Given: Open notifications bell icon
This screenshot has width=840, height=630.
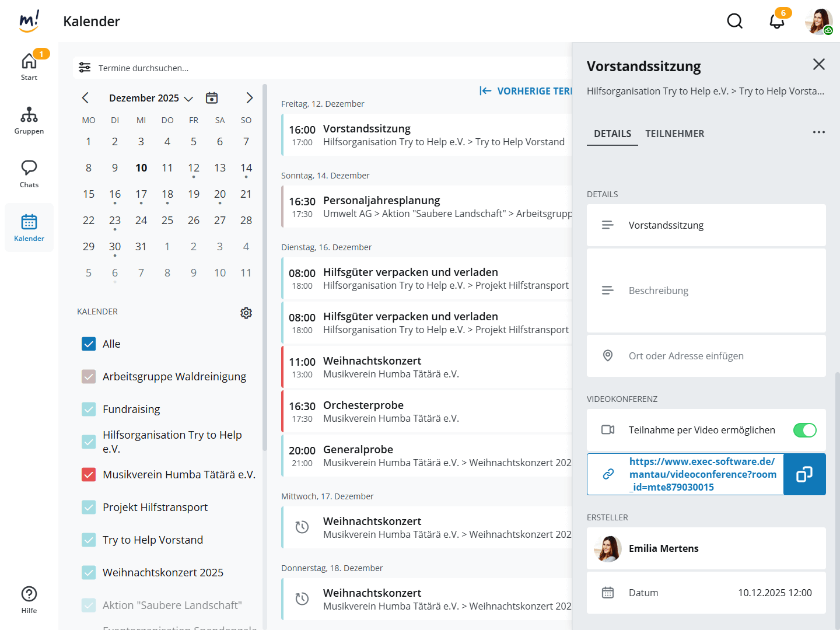Looking at the screenshot, I should [x=776, y=22].
